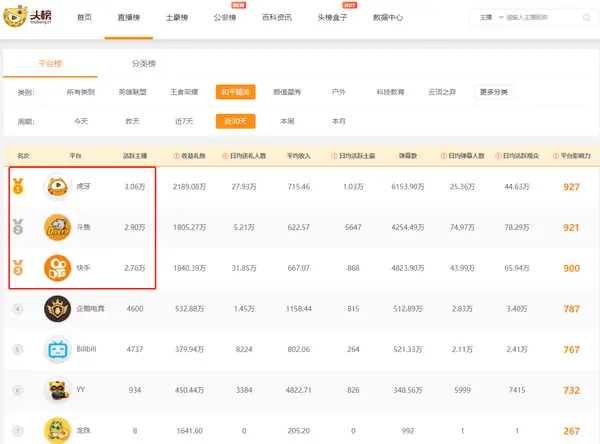Open the 快手 platform logo
The height and width of the screenshot is (444, 600).
[57, 268]
